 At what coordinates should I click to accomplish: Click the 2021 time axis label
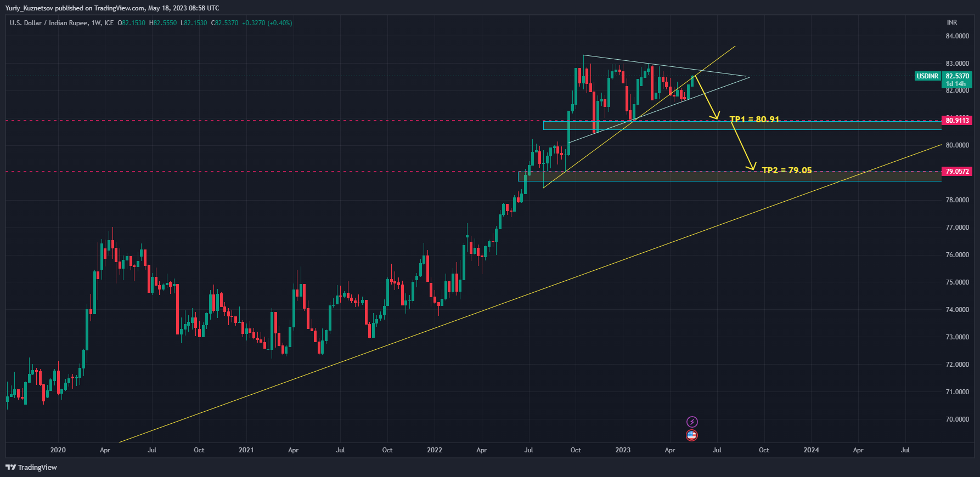pos(246,450)
